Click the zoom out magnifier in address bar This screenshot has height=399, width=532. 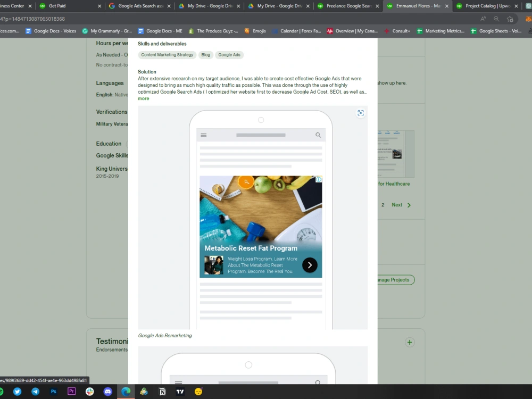point(496,19)
